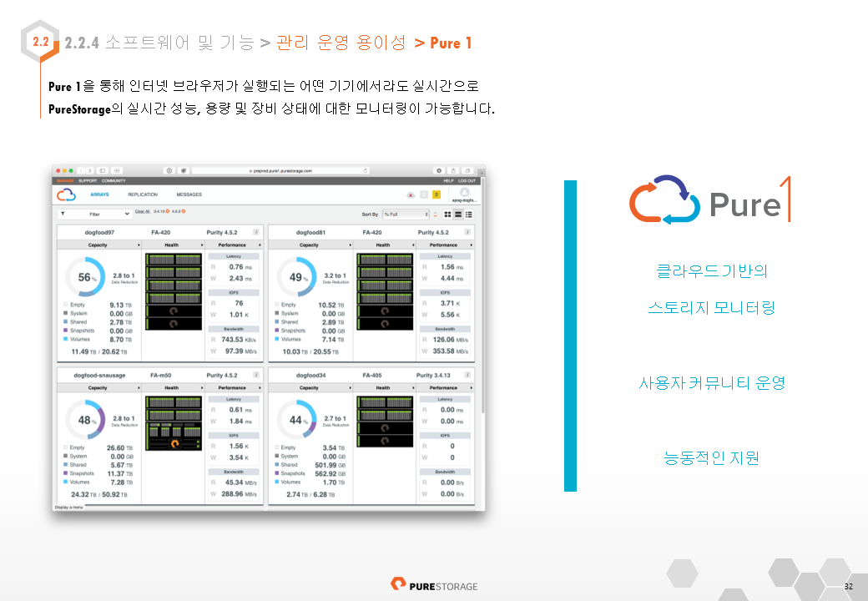The width and height of the screenshot is (868, 601).
Task: Open a new Safari tab with plus
Action: tap(482, 172)
